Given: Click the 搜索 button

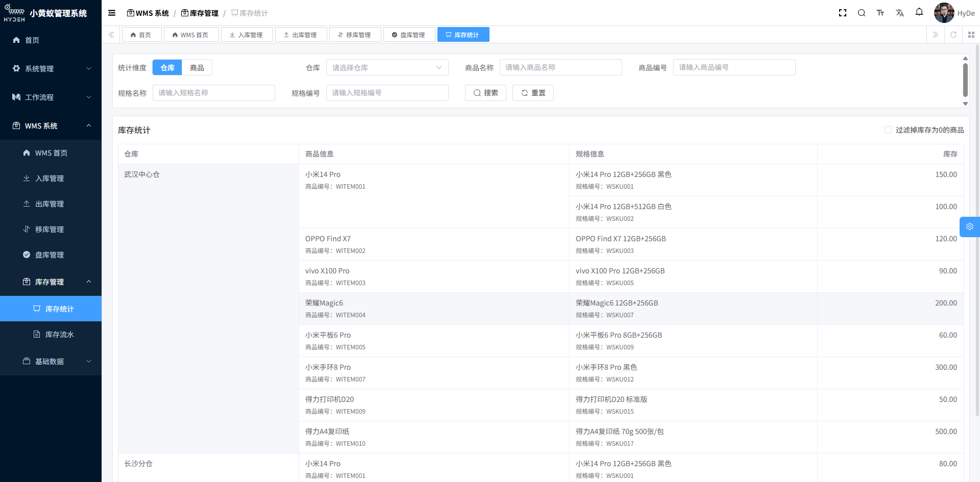Looking at the screenshot, I should [x=485, y=93].
